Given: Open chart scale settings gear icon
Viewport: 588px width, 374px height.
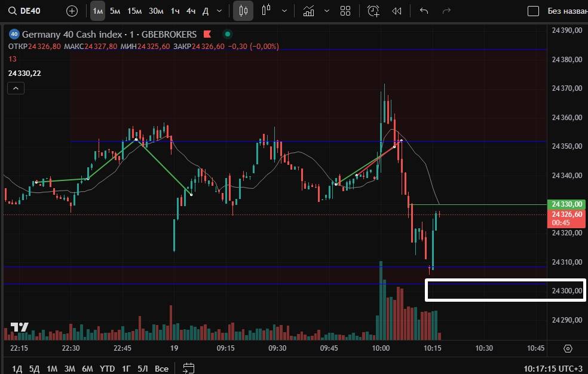Looking at the screenshot, I should [x=568, y=348].
